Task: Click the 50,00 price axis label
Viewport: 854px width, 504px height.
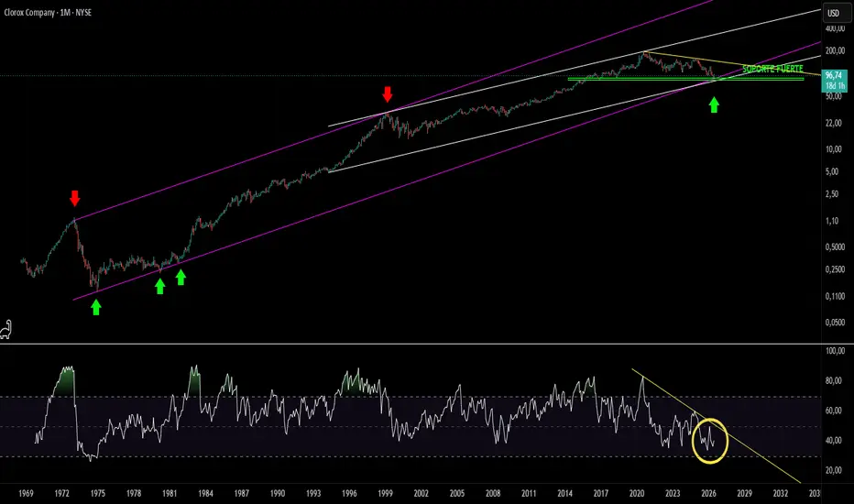Action: 833,96
